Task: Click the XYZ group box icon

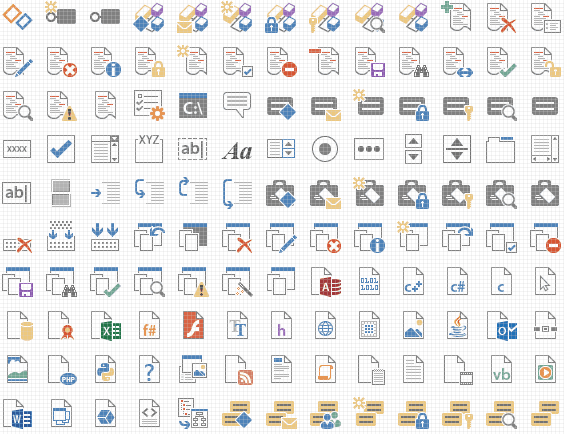Action: [149, 149]
